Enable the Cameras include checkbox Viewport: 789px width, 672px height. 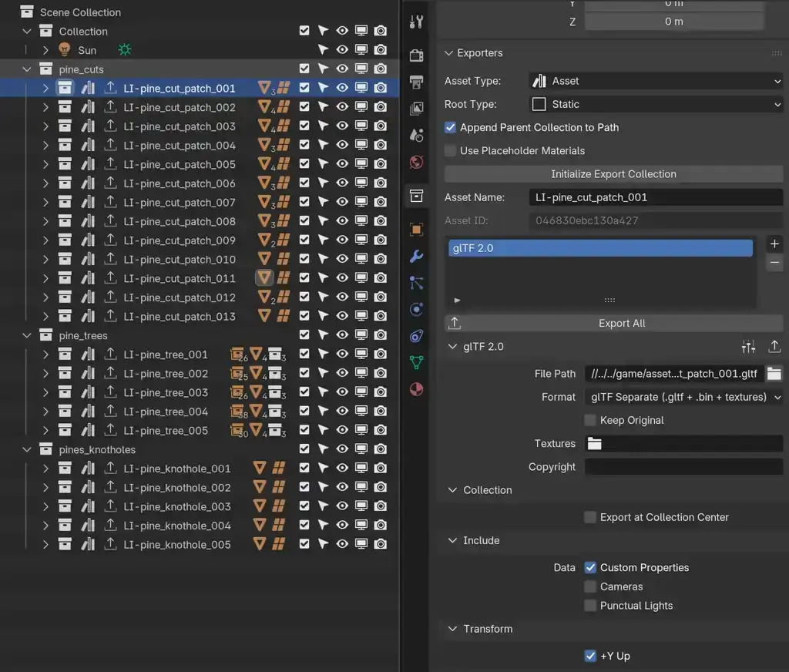click(x=590, y=587)
